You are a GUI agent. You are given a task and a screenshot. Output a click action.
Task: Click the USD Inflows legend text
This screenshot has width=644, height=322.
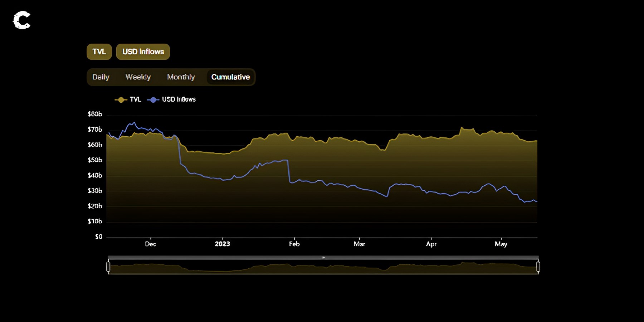tap(179, 99)
